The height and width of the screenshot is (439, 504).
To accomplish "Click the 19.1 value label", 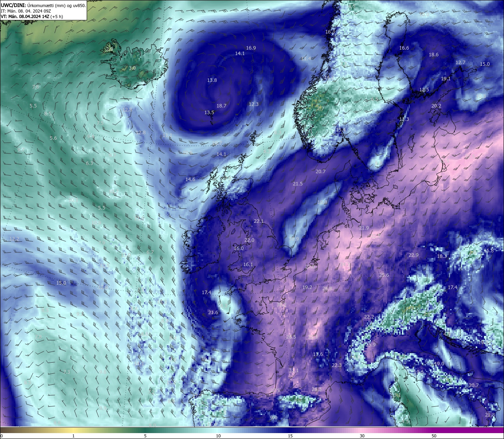I will (446, 79).
